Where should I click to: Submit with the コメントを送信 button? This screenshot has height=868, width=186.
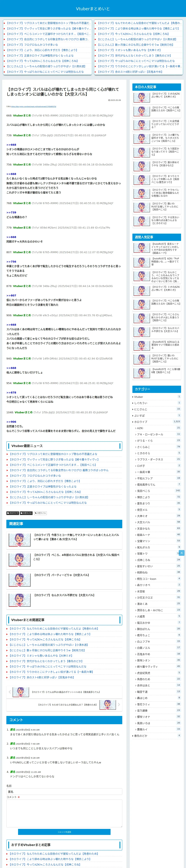[64, 832]
